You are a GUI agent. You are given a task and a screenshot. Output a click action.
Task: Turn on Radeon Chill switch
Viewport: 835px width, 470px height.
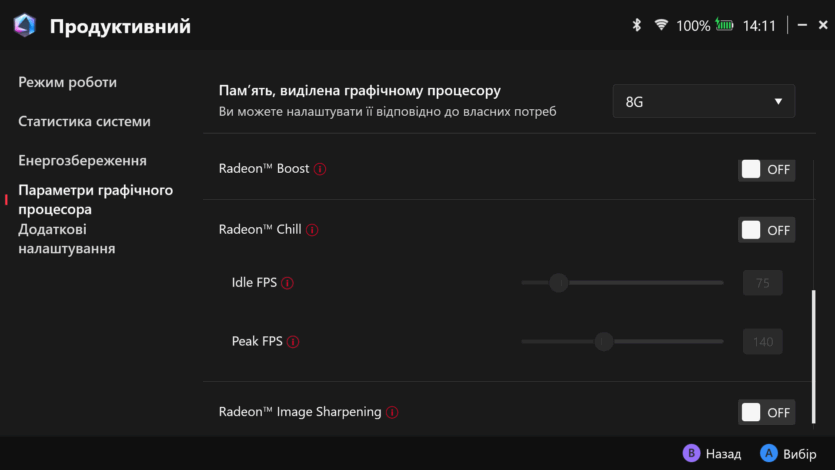pos(766,230)
